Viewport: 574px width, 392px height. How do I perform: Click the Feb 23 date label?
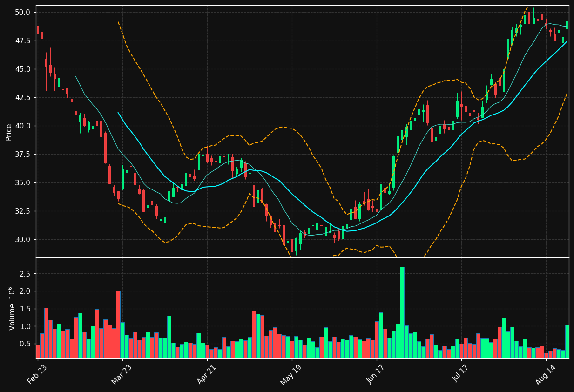click(x=37, y=375)
